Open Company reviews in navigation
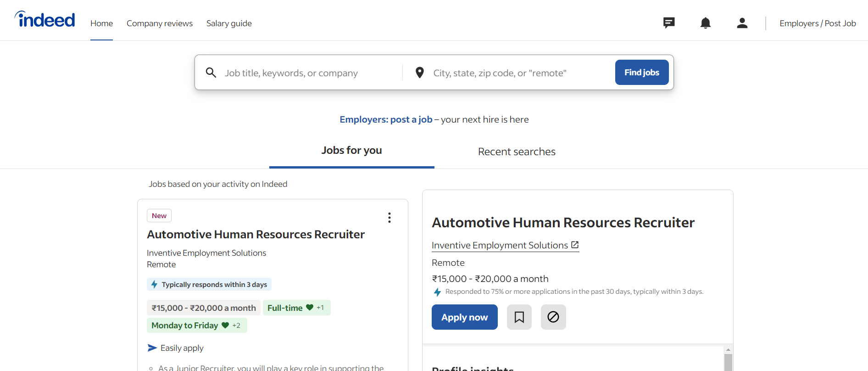The image size is (868, 371). tap(160, 23)
